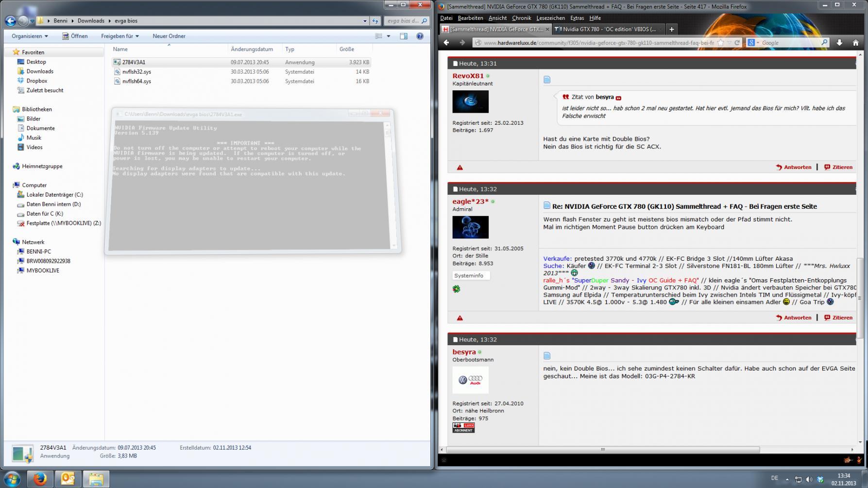Open eagle*23* user profile link
This screenshot has width=868, height=488.
tap(470, 202)
